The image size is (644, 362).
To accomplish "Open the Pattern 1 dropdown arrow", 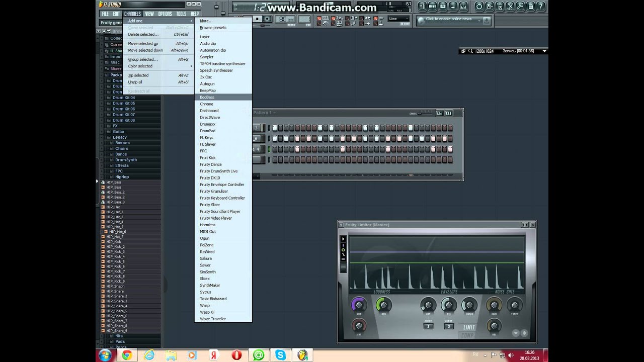I will 275,113.
